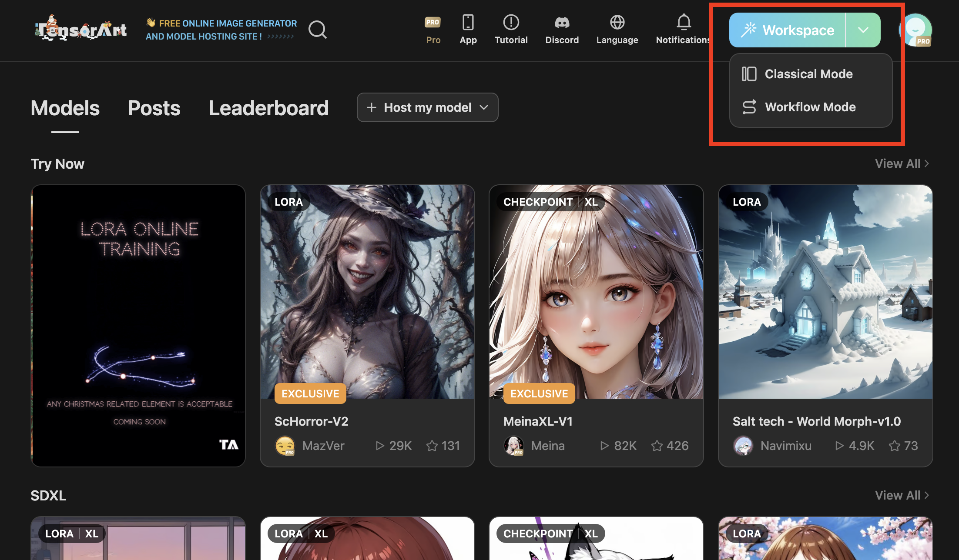Click View All for Try Now
The height and width of the screenshot is (560, 959).
(902, 163)
